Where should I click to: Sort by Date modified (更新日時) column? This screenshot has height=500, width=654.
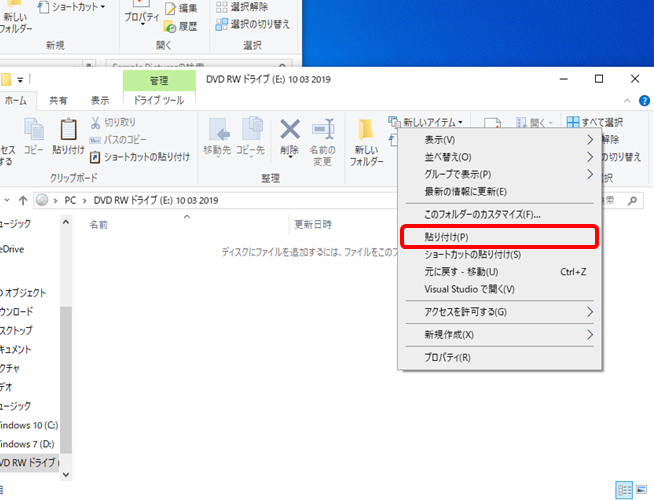[x=313, y=225]
